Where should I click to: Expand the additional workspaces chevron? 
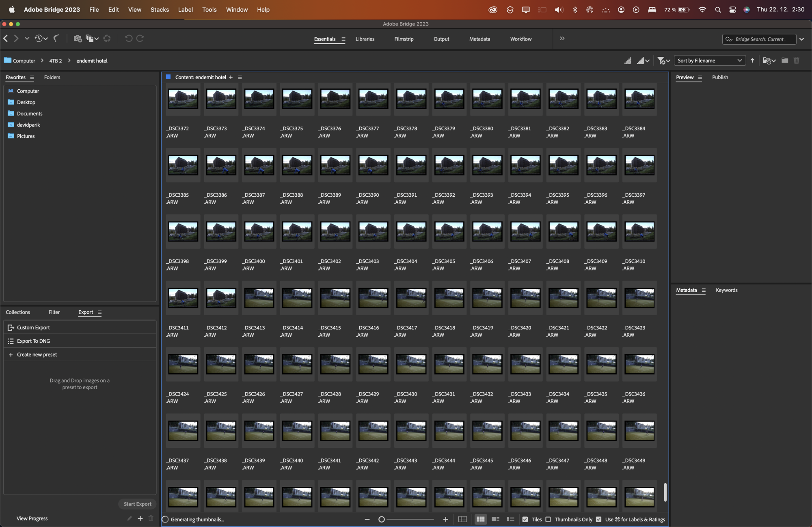coord(562,39)
